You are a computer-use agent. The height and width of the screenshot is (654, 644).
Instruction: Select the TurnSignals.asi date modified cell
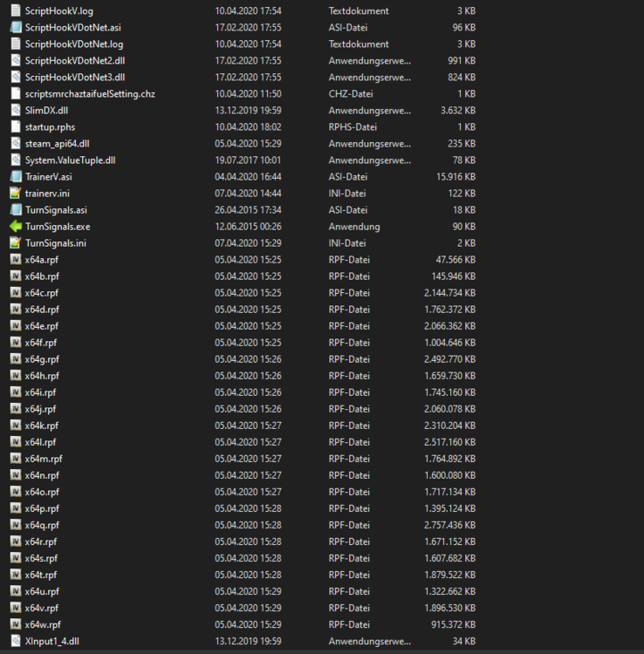[248, 210]
